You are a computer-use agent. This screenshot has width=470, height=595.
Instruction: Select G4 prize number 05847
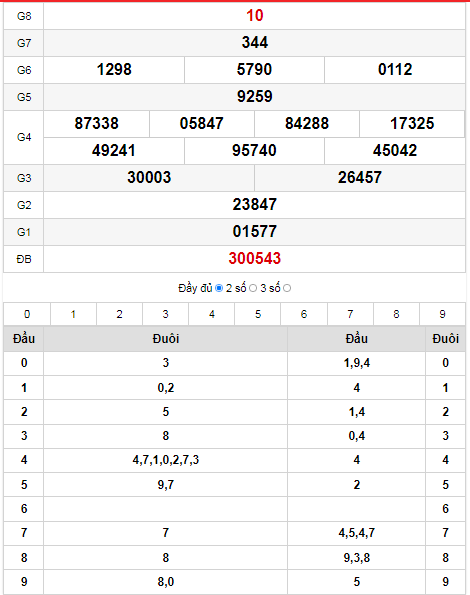pos(201,123)
